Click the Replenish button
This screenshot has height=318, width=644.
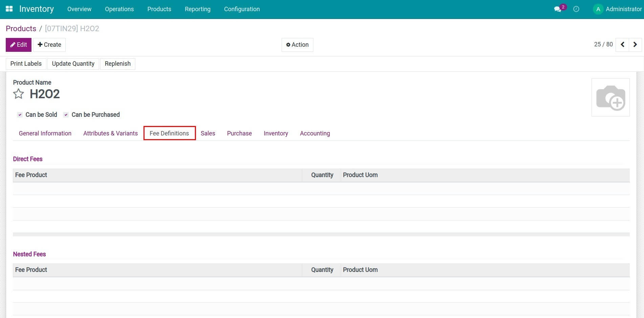click(x=117, y=64)
